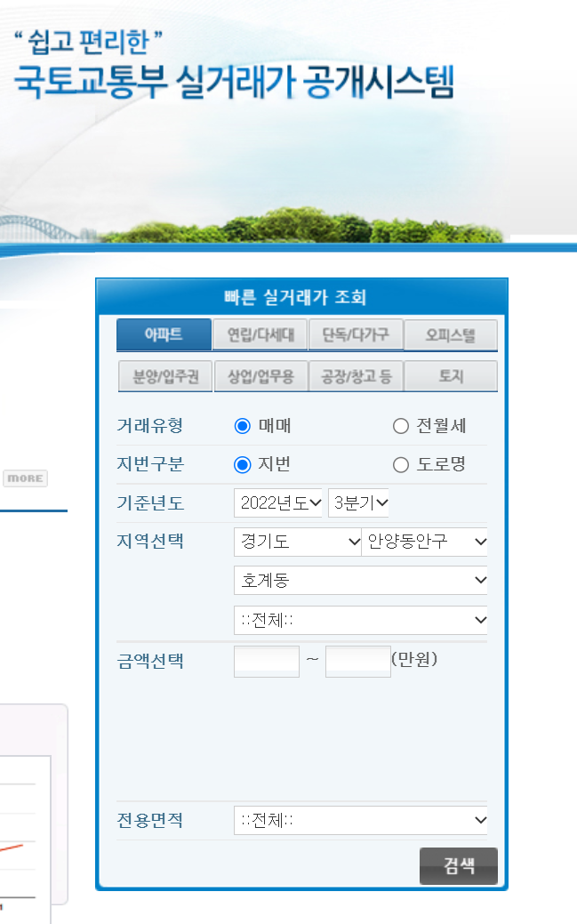Click the 국토교통부 실거래가 공개시스템 title

click(x=234, y=81)
